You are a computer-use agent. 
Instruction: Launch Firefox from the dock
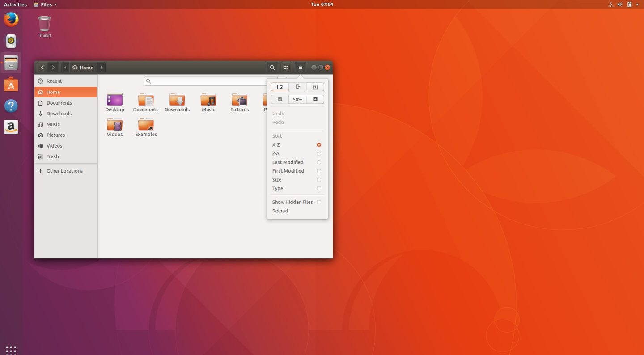[x=11, y=19]
